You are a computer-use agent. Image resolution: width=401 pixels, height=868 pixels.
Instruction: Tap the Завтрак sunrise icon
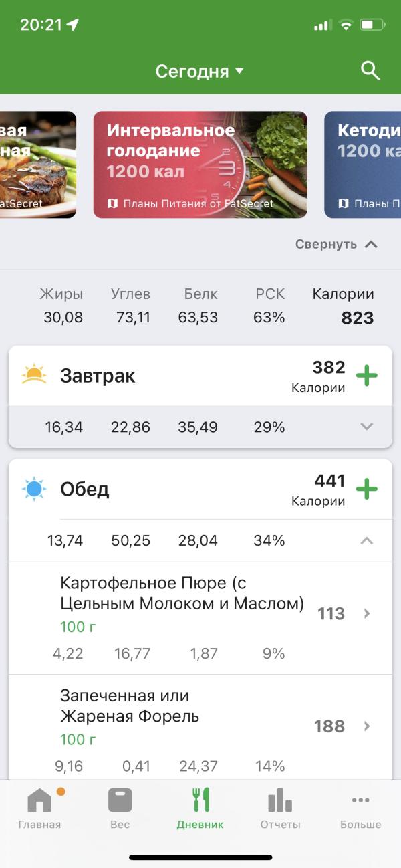point(34,374)
